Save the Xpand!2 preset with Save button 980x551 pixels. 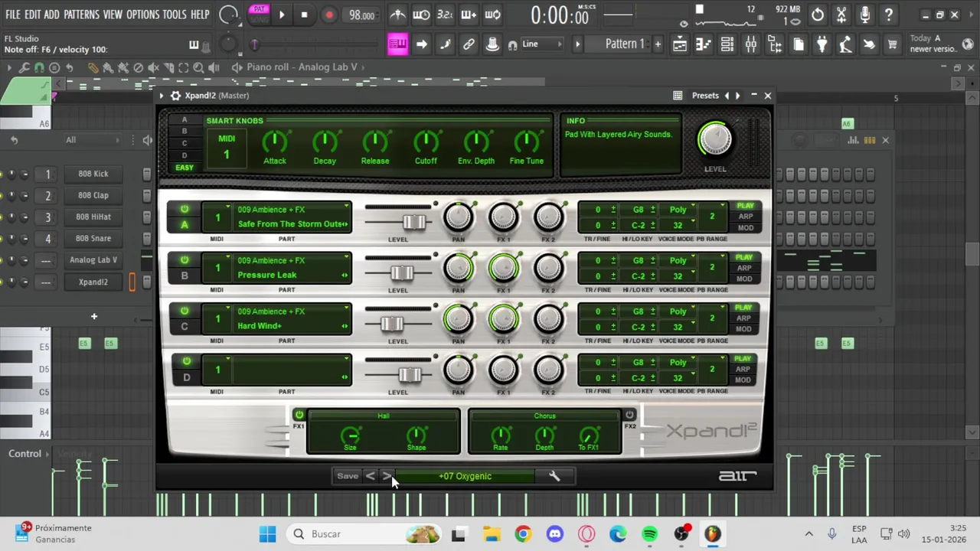point(348,476)
